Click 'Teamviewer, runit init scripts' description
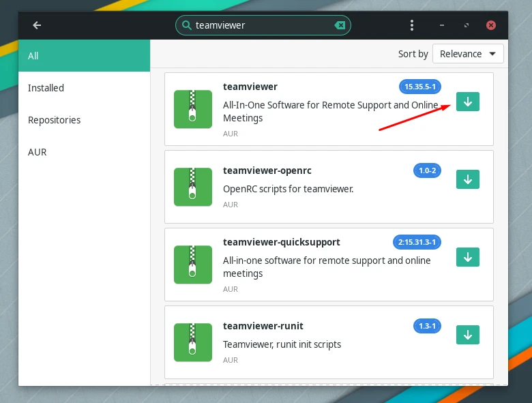 282,344
